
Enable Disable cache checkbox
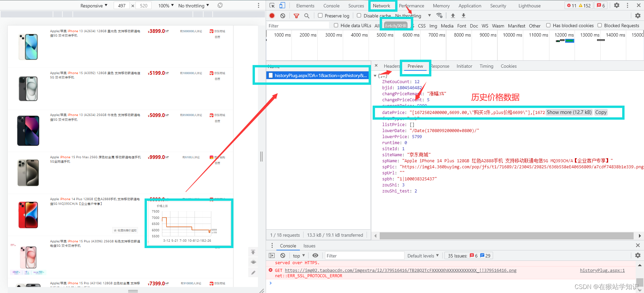pos(359,15)
